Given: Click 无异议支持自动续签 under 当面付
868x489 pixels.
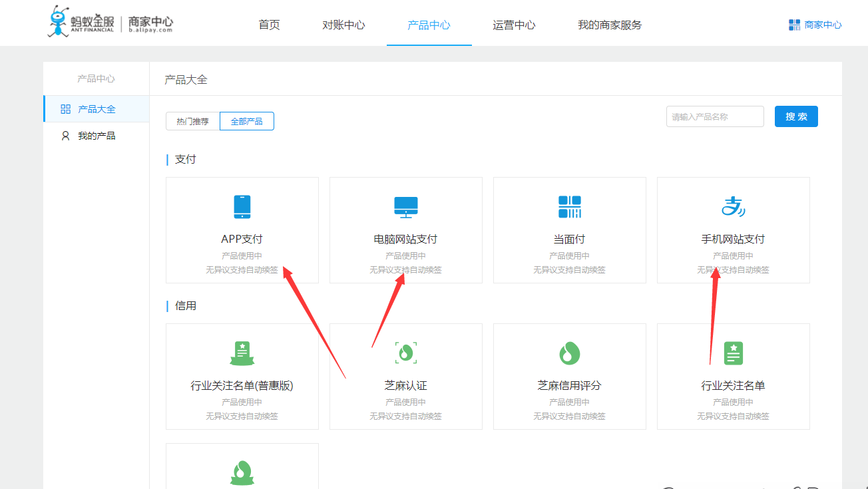Looking at the screenshot, I should [x=570, y=269].
